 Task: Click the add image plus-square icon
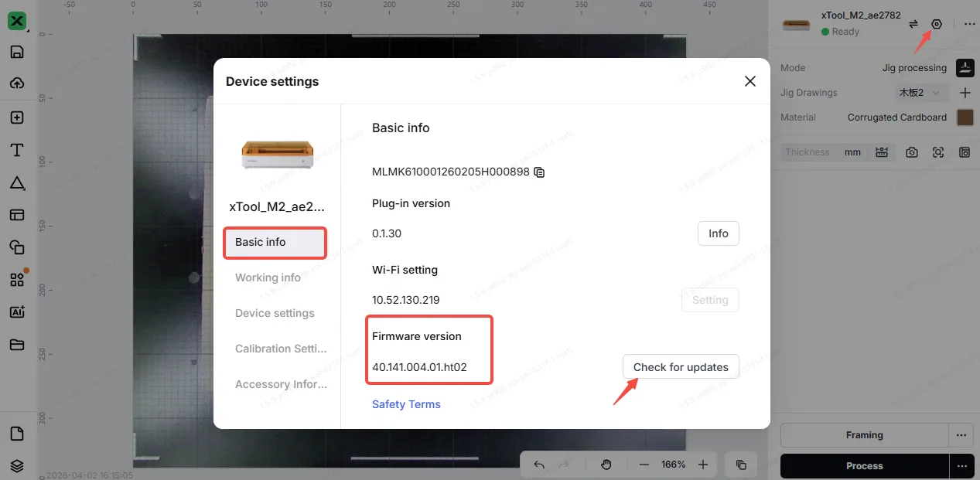coord(17,117)
